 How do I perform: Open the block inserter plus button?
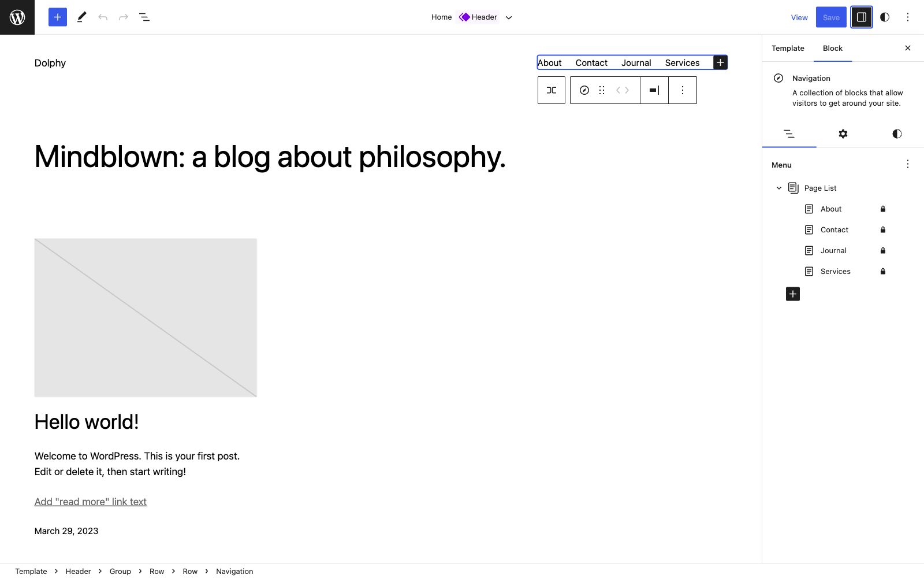coord(58,17)
